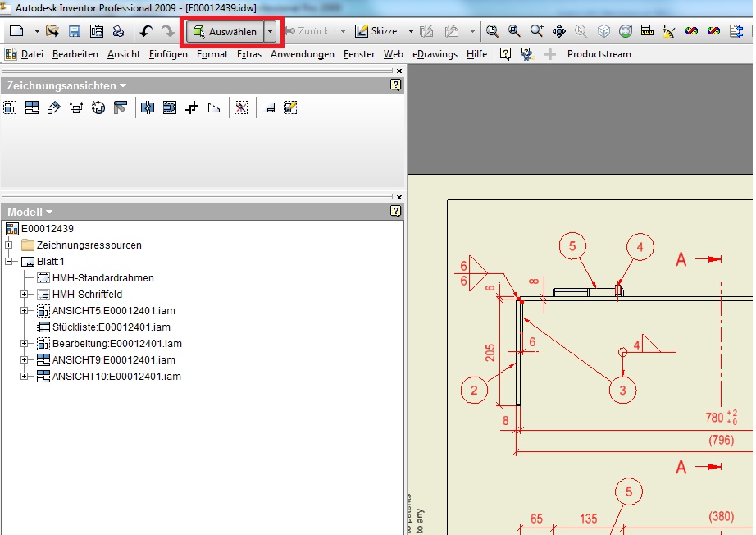Select the Base View tool in Zeichnungsansichten

point(11,107)
